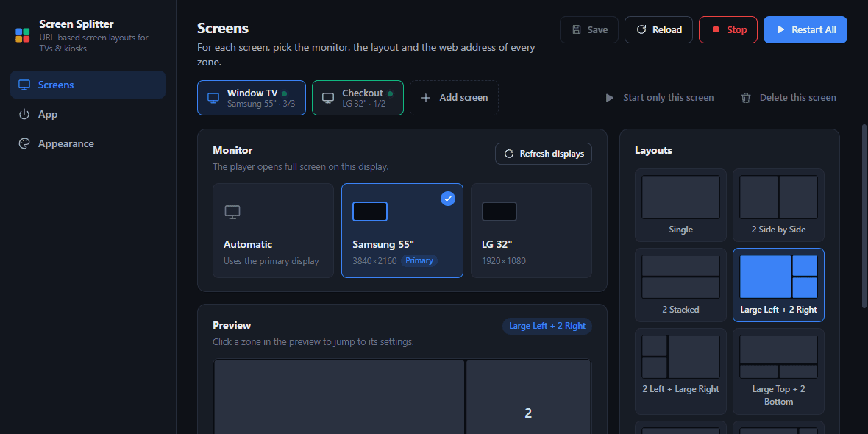Click the Preview section heading
The width and height of the screenshot is (868, 434).
coord(232,325)
